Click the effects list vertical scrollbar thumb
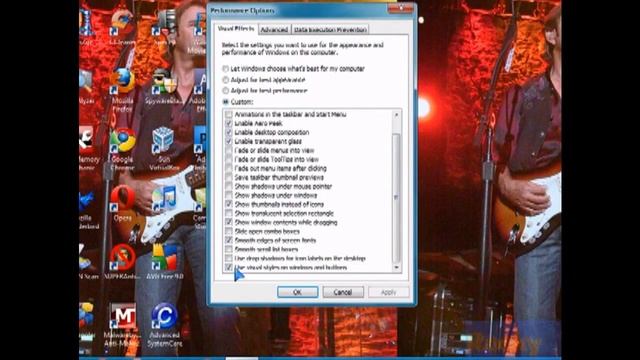640x360 pixels. pyautogui.click(x=396, y=198)
